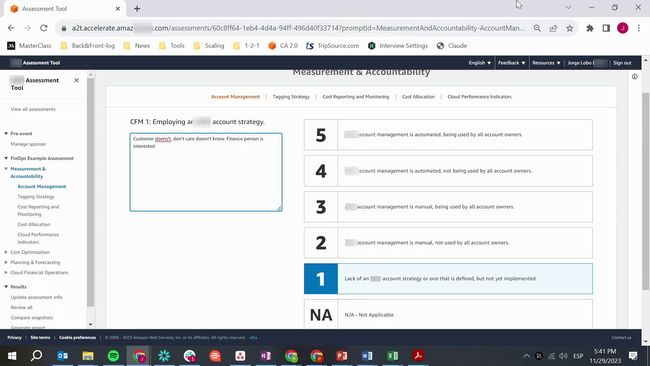Viewport: 650px width, 366px height.
Task: Expand the Planning & Forecasting section
Action: [x=6, y=262]
